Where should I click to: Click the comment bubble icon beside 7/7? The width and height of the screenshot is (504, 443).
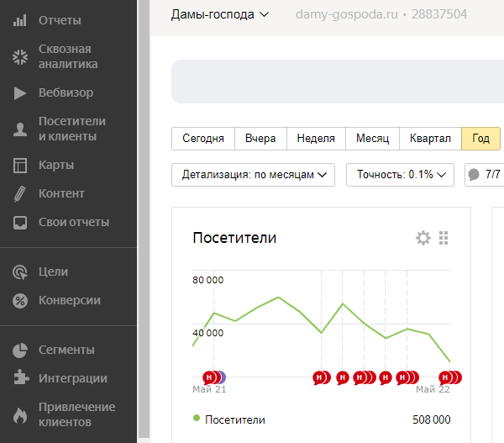click(474, 175)
